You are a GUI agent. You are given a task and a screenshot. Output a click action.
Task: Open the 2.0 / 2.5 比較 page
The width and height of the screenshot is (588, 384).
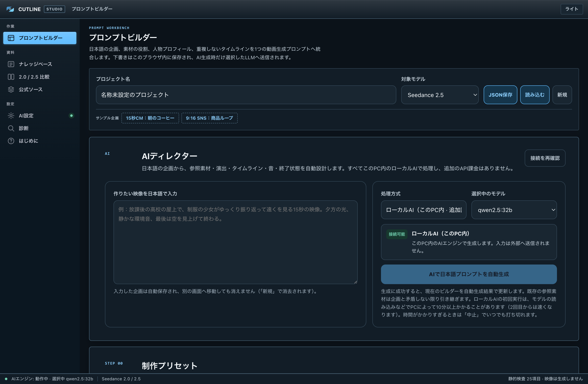[x=40, y=77]
